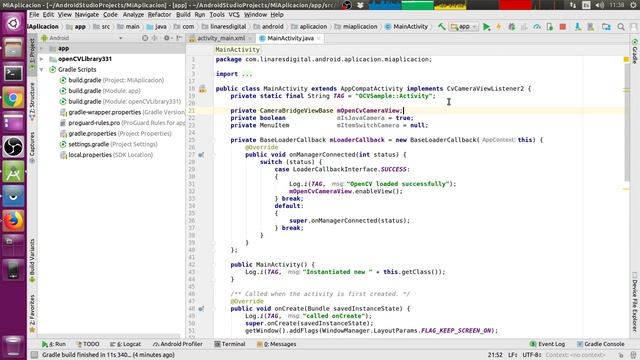Open the app run configuration dropdown
This screenshot has height=360, width=640.
464,27
